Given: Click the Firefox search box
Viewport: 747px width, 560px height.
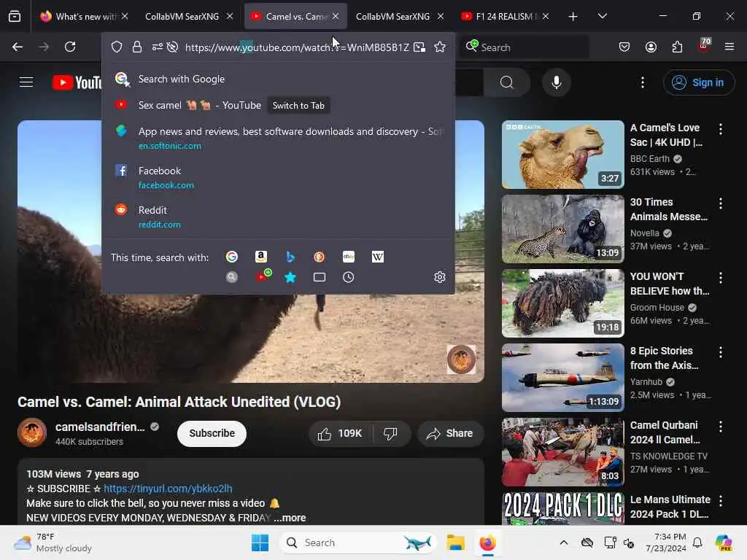Looking at the screenshot, I should [x=525, y=47].
